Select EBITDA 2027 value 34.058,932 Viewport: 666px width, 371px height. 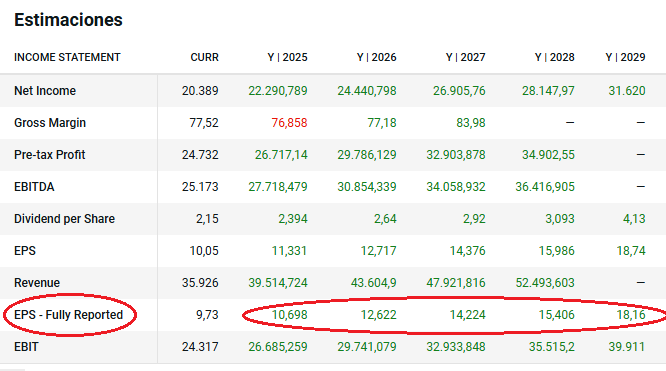[456, 187]
